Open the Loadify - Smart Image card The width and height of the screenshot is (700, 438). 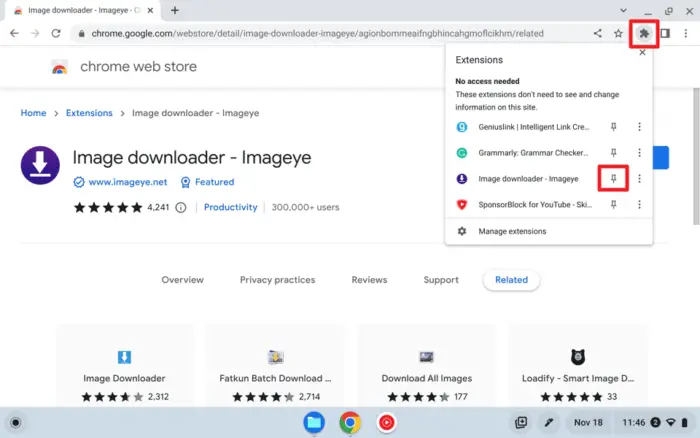click(578, 366)
